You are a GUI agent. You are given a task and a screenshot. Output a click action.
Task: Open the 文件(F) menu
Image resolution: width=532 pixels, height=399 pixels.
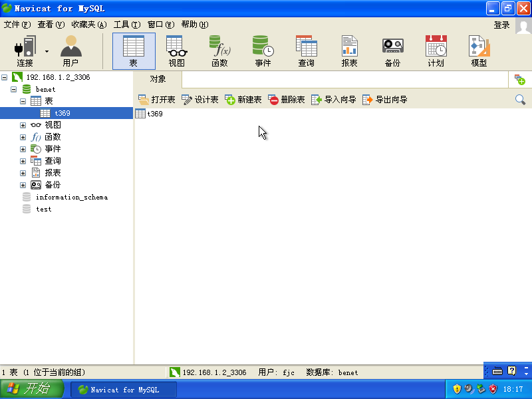17,25
